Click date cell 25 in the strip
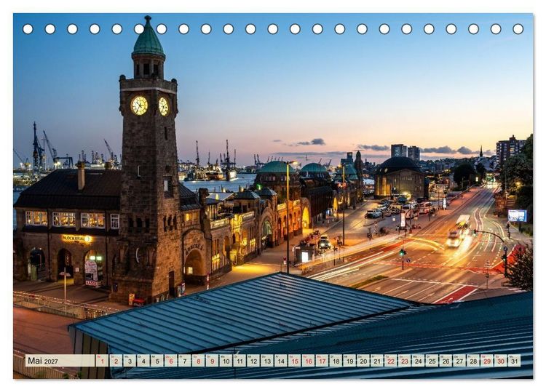This screenshot has height=392, width=546. (x=432, y=361)
